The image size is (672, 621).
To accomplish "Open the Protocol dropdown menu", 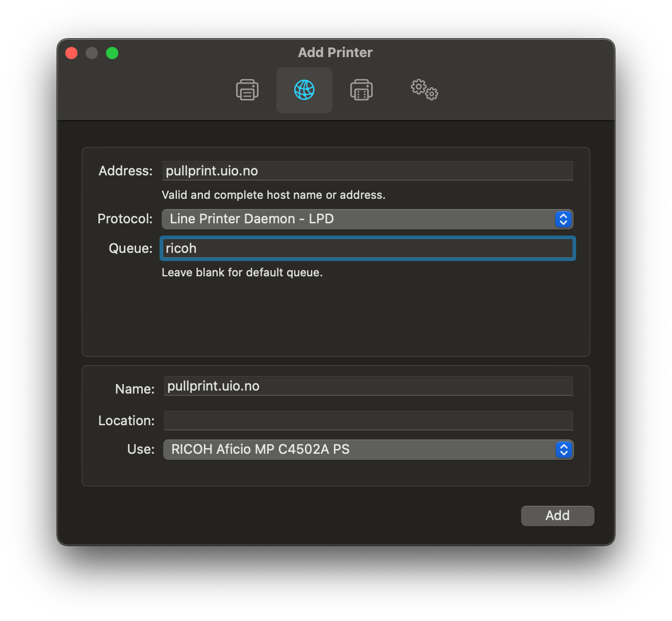I will point(368,219).
